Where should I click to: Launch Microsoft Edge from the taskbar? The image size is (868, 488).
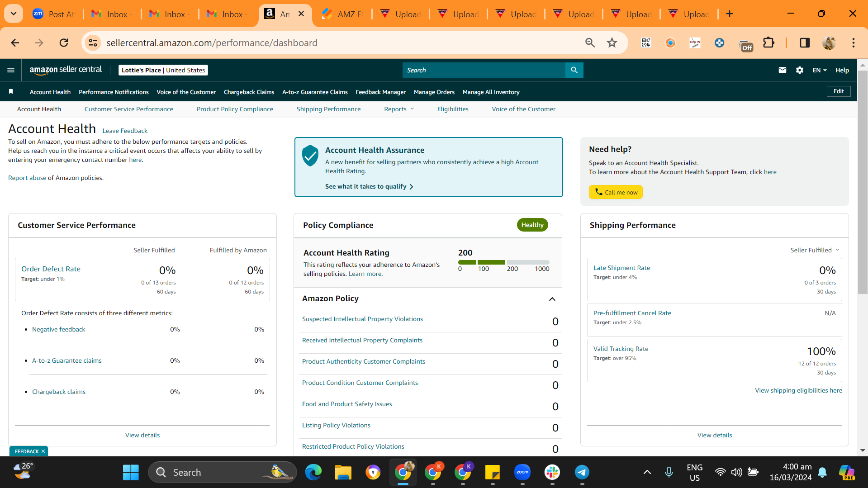(313, 473)
